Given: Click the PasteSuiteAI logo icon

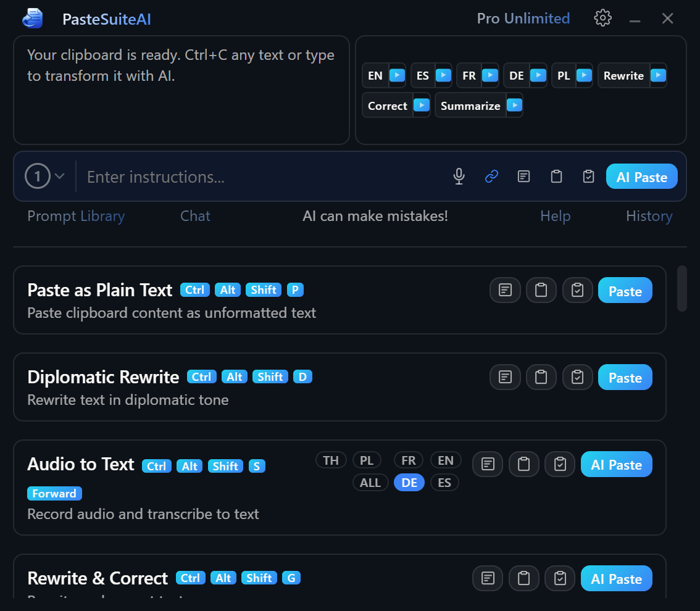Looking at the screenshot, I should tap(33, 19).
